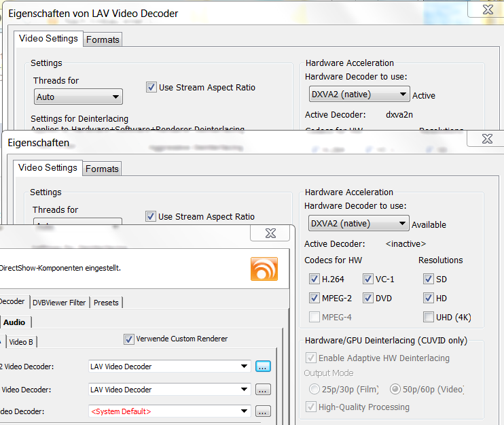Select the Video B tab
This screenshot has width=504, height=425.
tap(21, 342)
